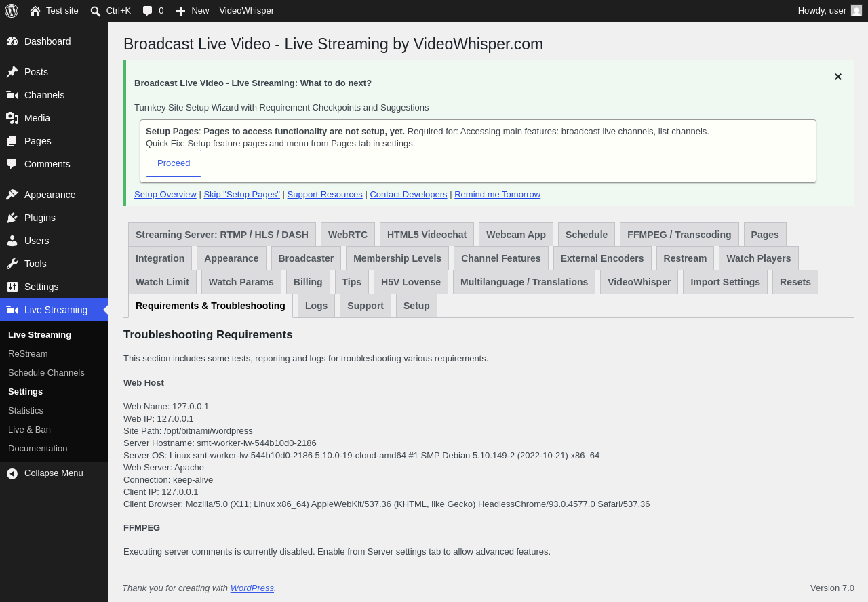The width and height of the screenshot is (868, 602).
Task: Switch to the Logs tab
Action: (x=316, y=306)
